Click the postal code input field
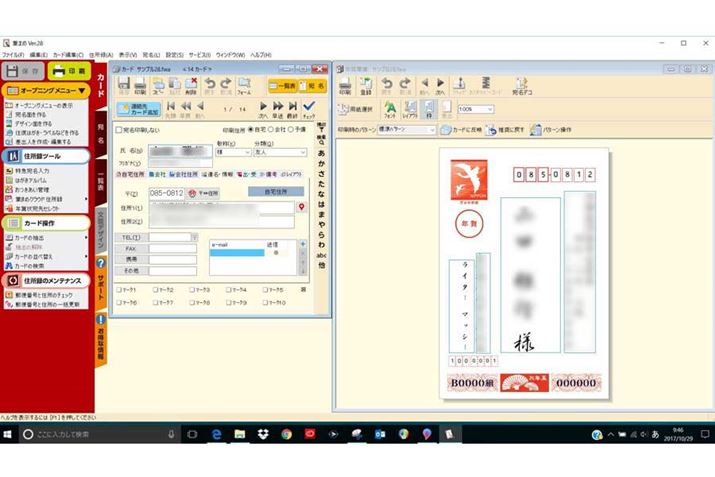715x477 pixels. (x=166, y=191)
